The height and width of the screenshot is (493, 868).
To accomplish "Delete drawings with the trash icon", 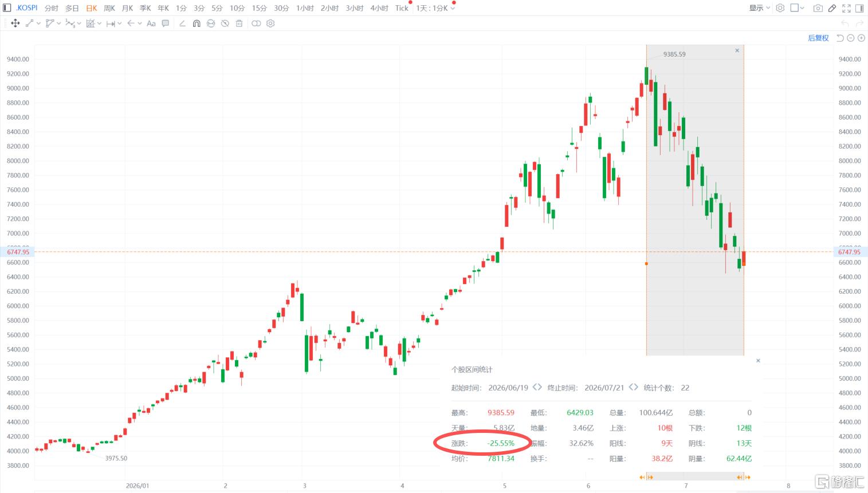I will pos(239,23).
